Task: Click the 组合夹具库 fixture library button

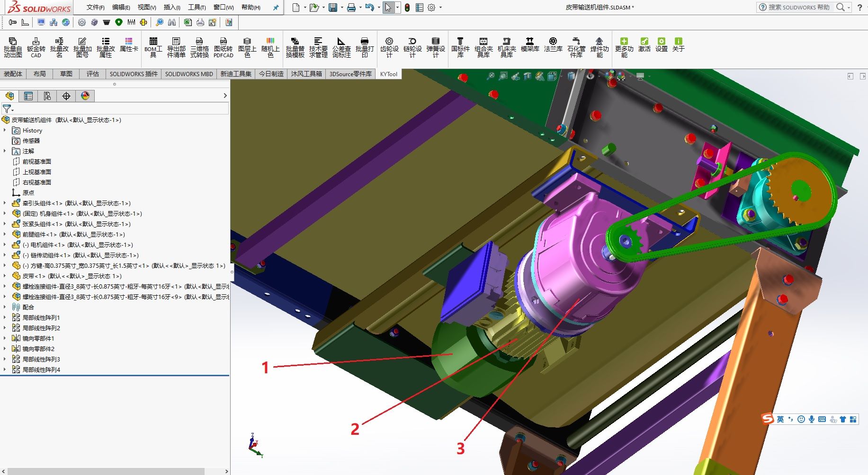Action: click(483, 47)
